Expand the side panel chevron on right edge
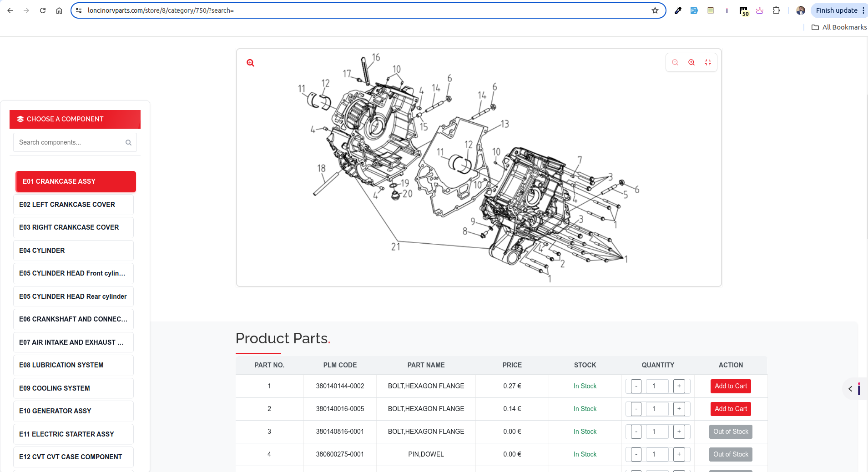 [x=850, y=389]
